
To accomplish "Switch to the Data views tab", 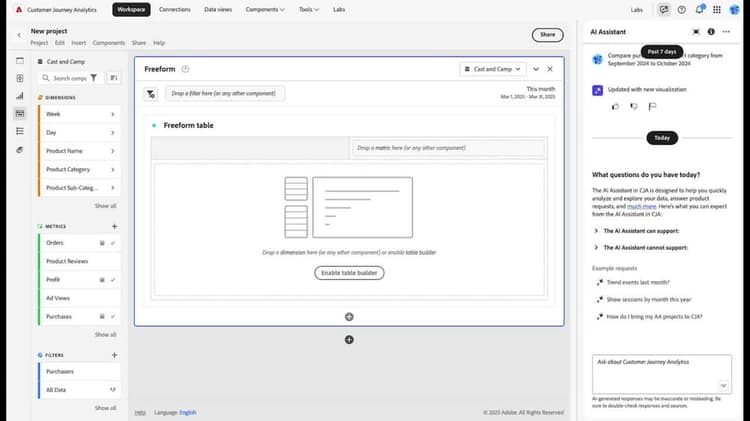I will (x=218, y=10).
